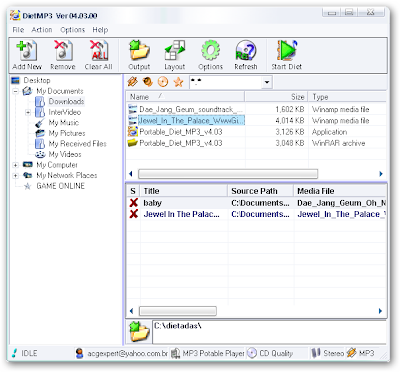Image resolution: width=400 pixels, height=372 pixels.
Task: Click the Stereo status icon
Action: click(x=316, y=353)
